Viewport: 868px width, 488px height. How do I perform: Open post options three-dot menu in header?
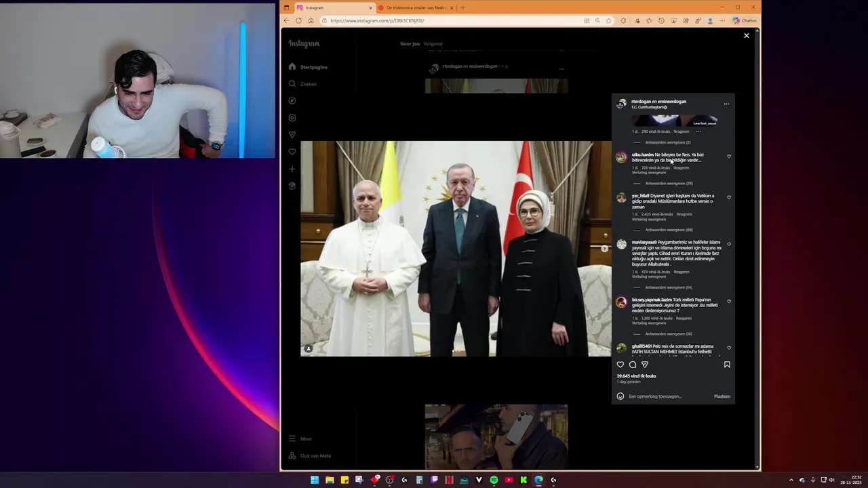click(x=726, y=104)
